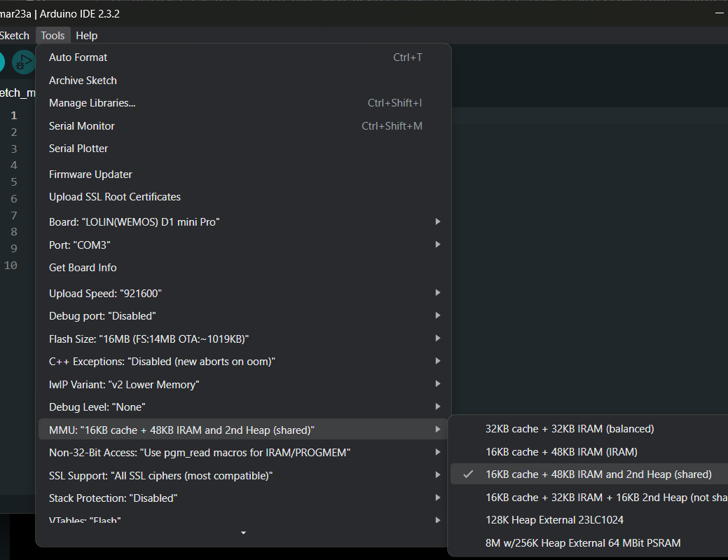Click line number 5 in editor gutter
The image size is (728, 560).
[x=14, y=182]
